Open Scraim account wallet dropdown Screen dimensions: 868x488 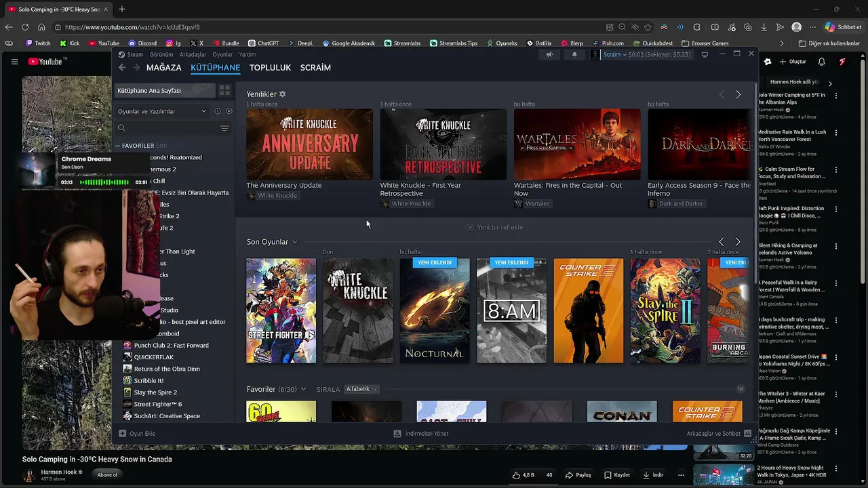[x=640, y=55]
